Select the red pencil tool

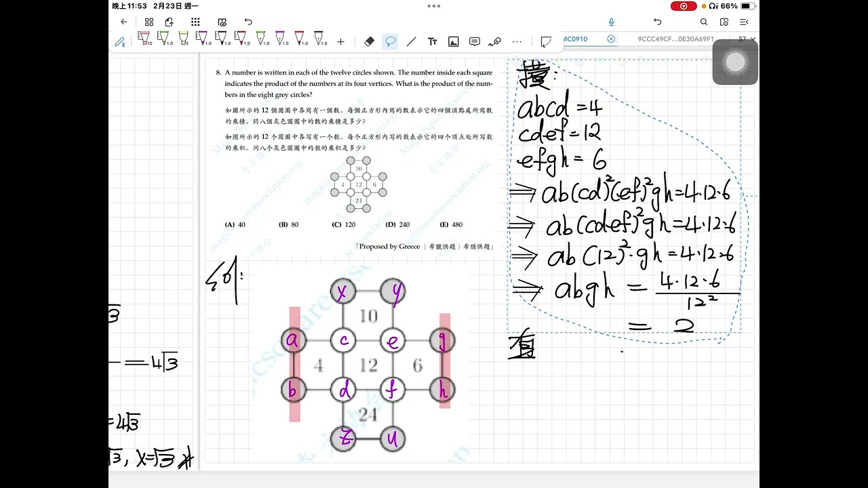[x=300, y=39]
